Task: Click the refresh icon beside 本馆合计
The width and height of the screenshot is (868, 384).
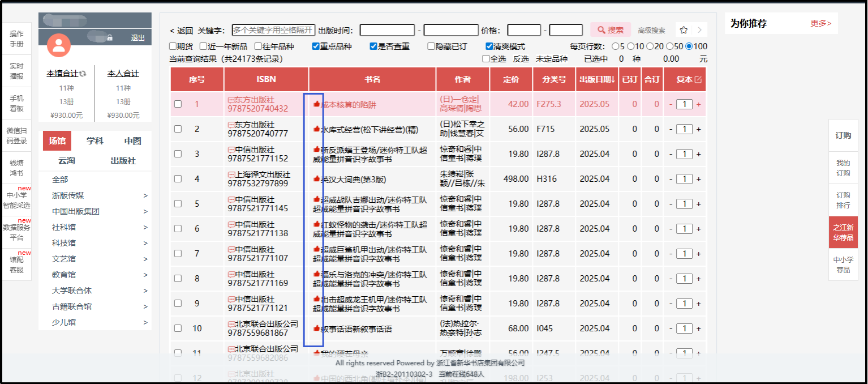Action: tap(83, 74)
